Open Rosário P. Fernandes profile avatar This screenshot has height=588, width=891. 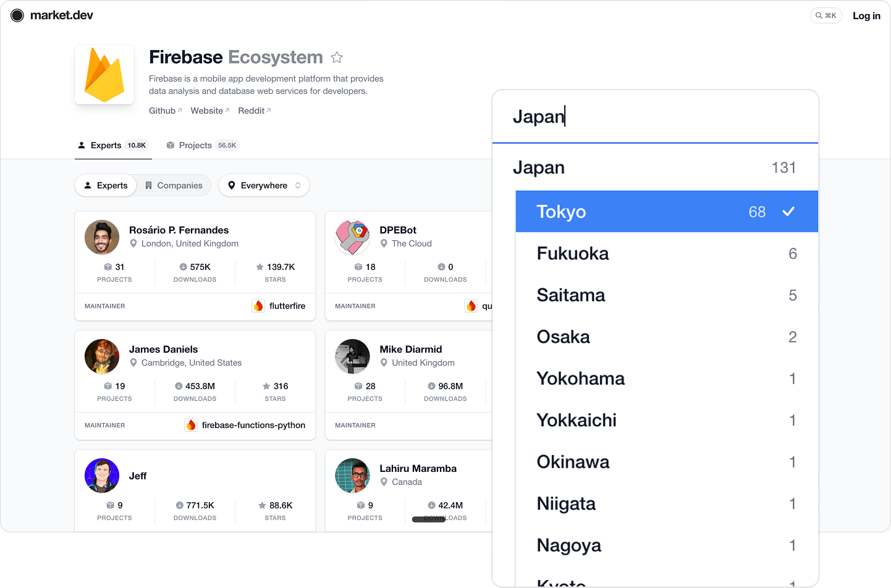click(x=102, y=237)
